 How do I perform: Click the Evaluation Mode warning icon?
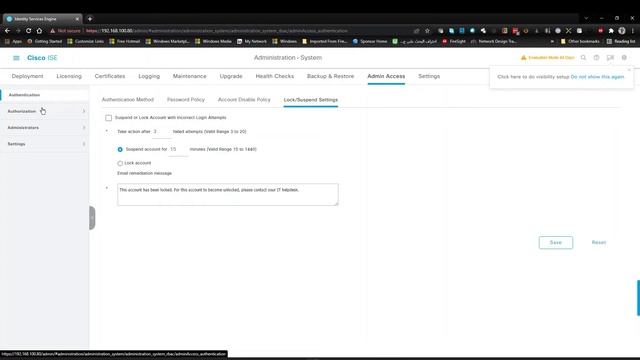click(524, 58)
